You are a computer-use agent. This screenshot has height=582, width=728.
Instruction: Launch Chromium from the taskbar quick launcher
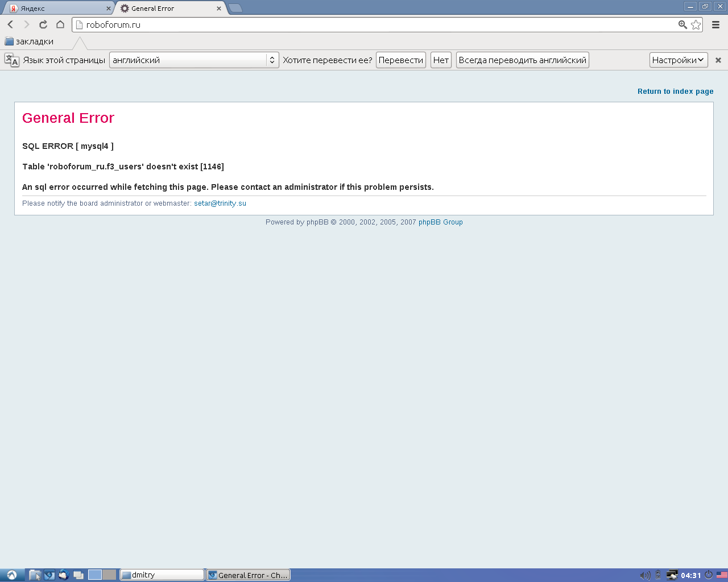pyautogui.click(x=49, y=575)
